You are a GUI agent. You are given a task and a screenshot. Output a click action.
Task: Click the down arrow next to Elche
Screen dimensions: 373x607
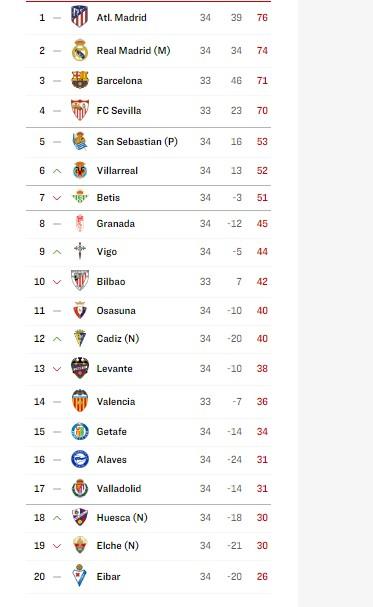tap(57, 546)
